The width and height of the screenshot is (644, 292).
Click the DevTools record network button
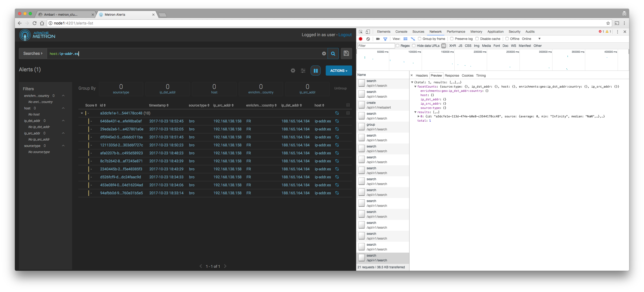point(361,39)
